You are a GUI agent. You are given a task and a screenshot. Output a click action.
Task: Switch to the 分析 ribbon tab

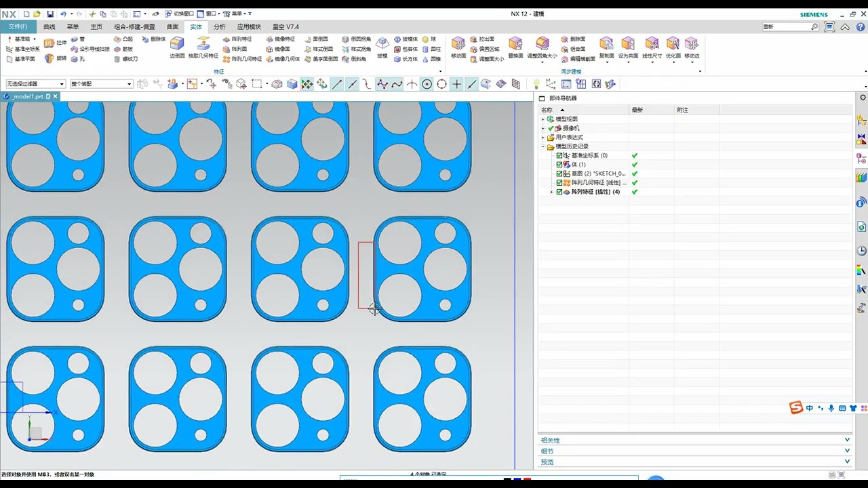click(219, 27)
